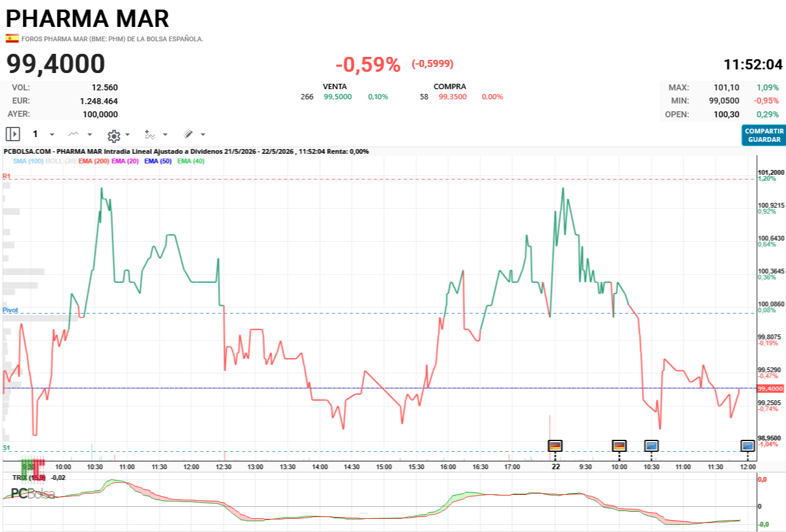Image resolution: width=786 pixels, height=532 pixels.
Task: Click the 11:52:04 time display
Action: click(x=753, y=65)
